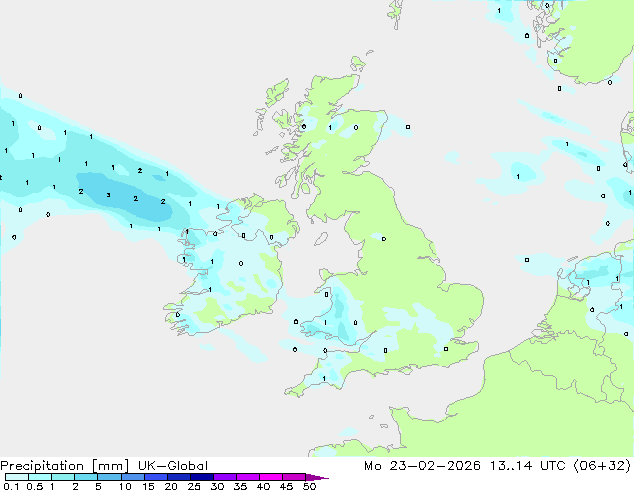Click the 1–2 mm legend color swatch
The width and height of the screenshot is (634, 490).
[63, 477]
